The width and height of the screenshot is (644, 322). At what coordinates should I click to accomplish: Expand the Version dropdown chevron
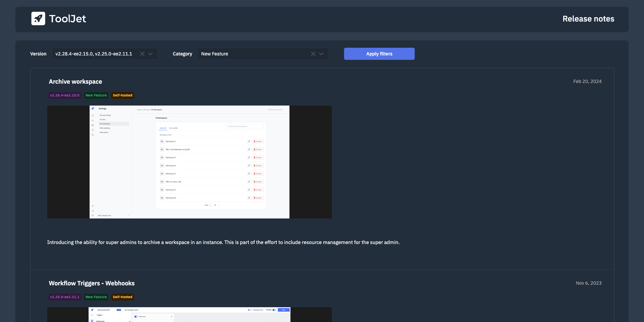[x=150, y=54]
